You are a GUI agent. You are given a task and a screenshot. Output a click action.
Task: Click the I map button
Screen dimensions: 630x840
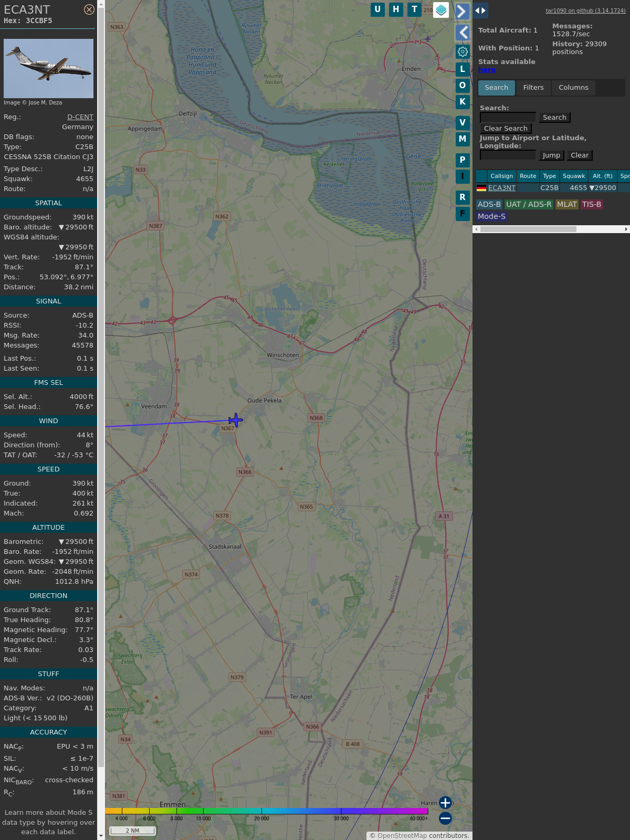(x=463, y=176)
